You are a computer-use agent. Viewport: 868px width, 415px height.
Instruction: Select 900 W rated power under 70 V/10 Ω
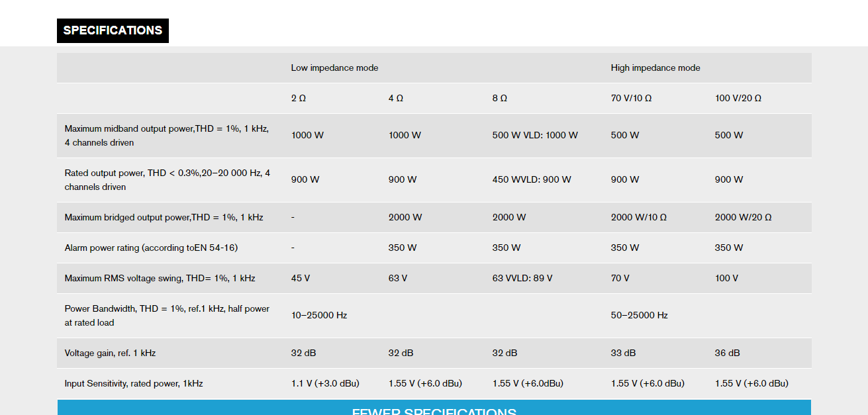pyautogui.click(x=625, y=180)
